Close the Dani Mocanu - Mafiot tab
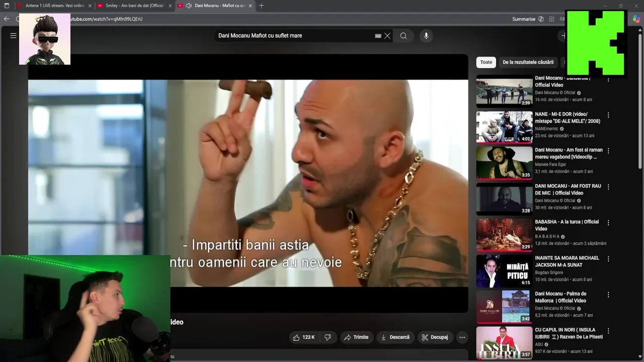The height and width of the screenshot is (362, 644). 250,6
